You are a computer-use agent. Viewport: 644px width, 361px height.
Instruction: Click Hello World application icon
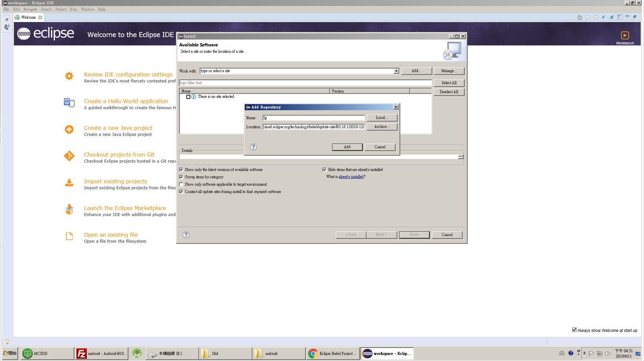click(x=69, y=103)
